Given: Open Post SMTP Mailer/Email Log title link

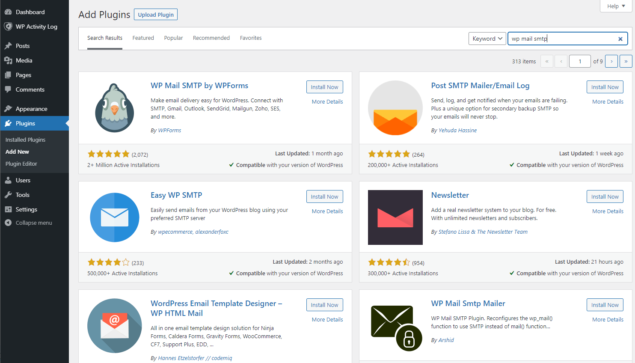Looking at the screenshot, I should tap(480, 85).
